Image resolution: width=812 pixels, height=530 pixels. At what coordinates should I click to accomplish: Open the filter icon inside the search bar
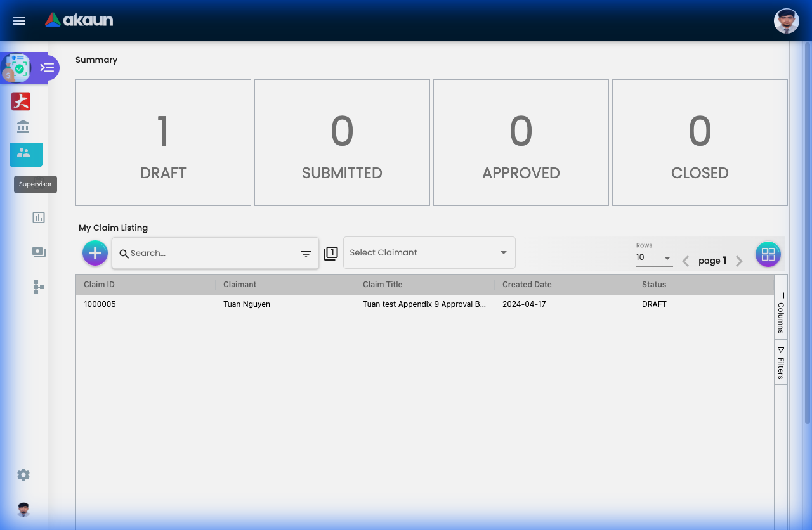[x=306, y=253]
